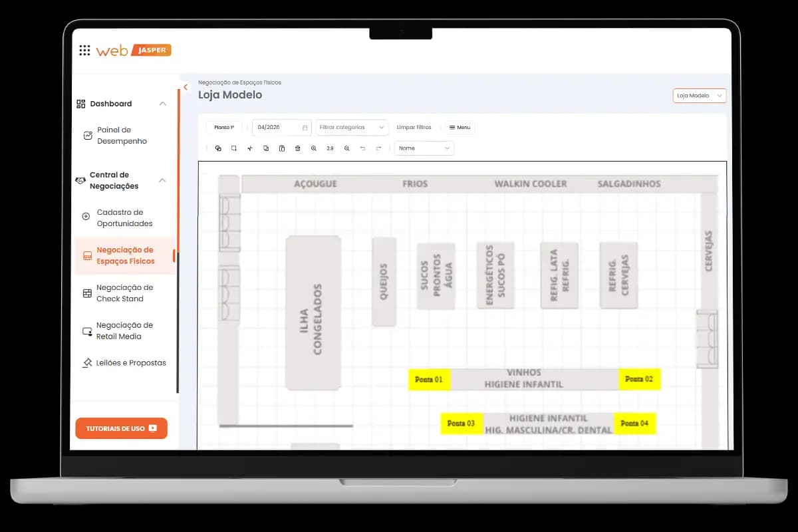
Task: Click the 04/2026 date input field
Action: pyautogui.click(x=282, y=127)
